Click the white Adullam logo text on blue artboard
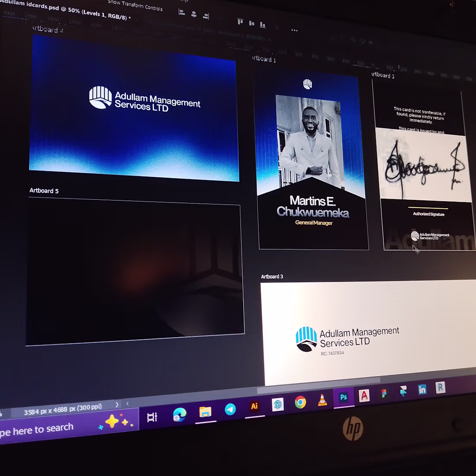The image size is (476, 476). pos(157,102)
